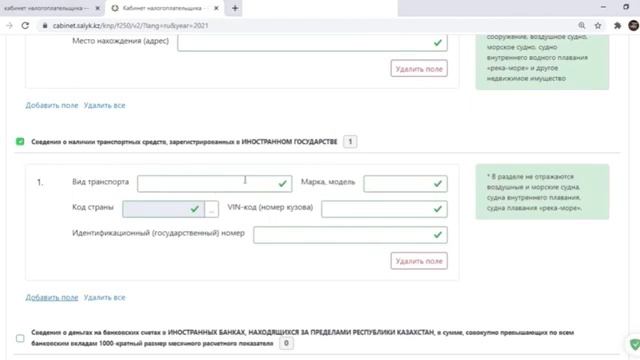Open the country code picker ellipsis button
Viewport: 640px width, 360px height.
(x=211, y=209)
